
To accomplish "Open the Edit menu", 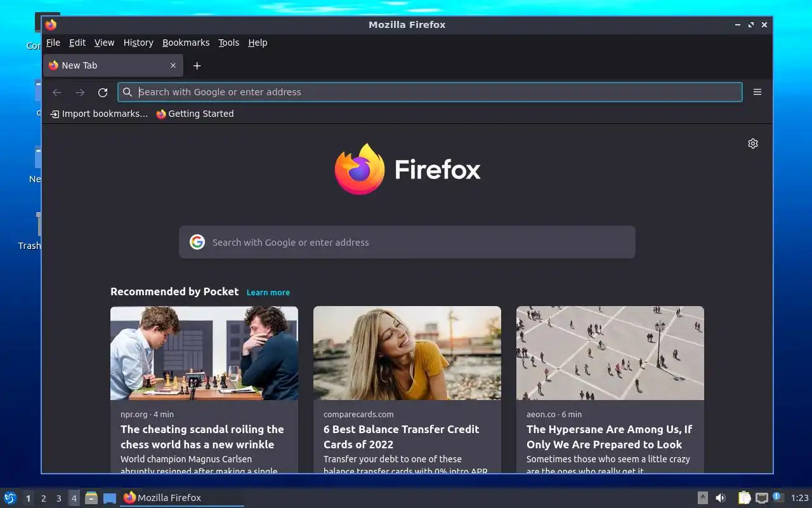I will 77,43.
